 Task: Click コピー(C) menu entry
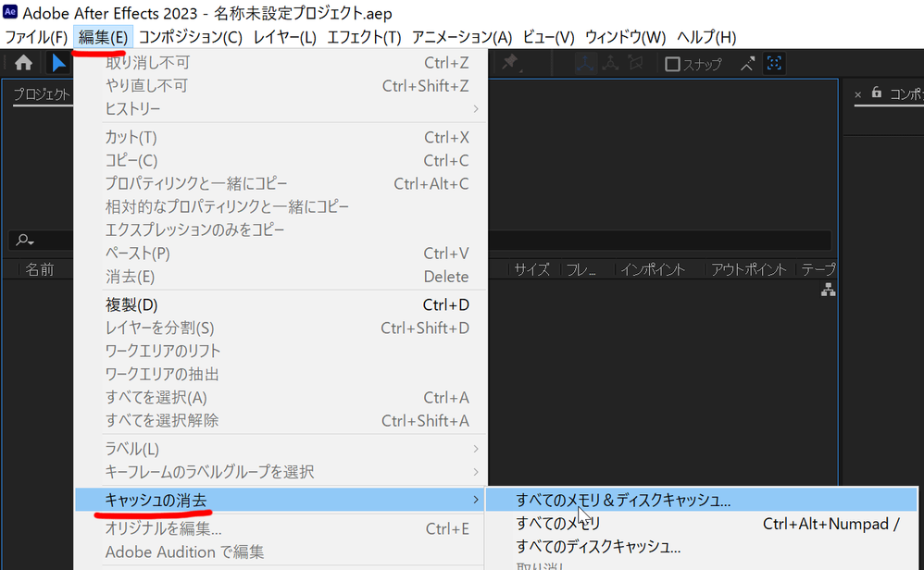281,160
